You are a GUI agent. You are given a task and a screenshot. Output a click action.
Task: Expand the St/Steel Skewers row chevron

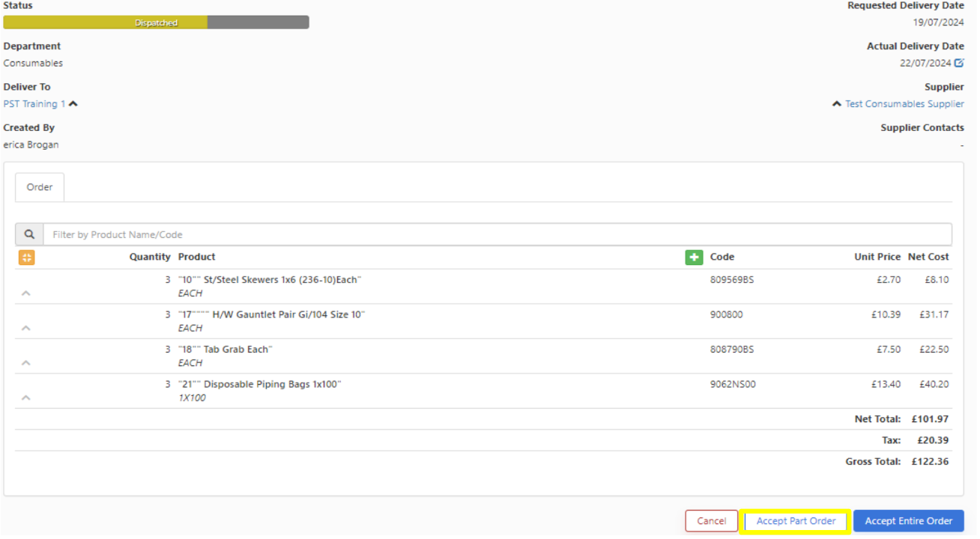(26, 293)
